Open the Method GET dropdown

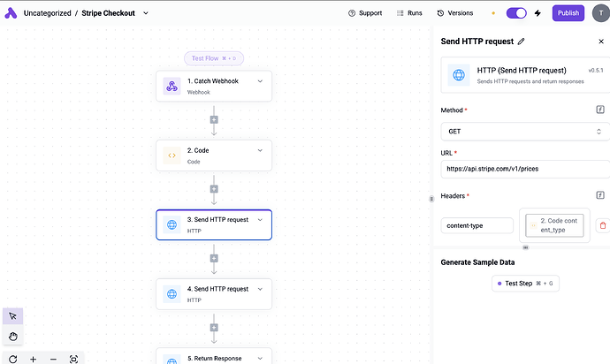524,131
